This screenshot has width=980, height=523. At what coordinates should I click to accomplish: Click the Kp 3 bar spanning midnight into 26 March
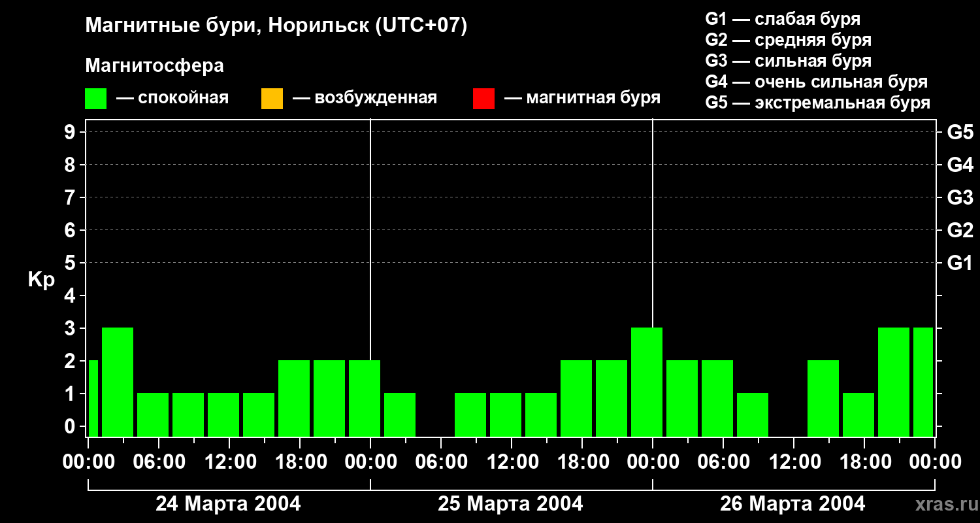(x=647, y=382)
